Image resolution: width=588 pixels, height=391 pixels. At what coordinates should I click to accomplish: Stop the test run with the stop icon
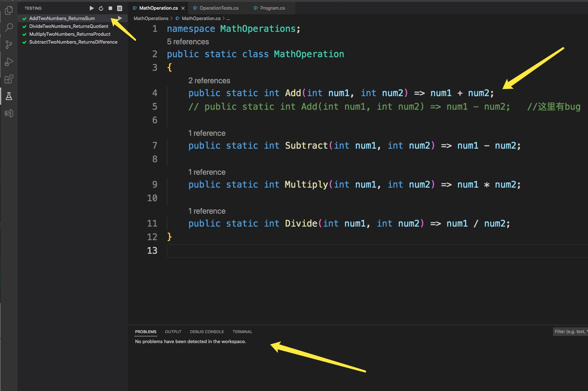pos(110,8)
